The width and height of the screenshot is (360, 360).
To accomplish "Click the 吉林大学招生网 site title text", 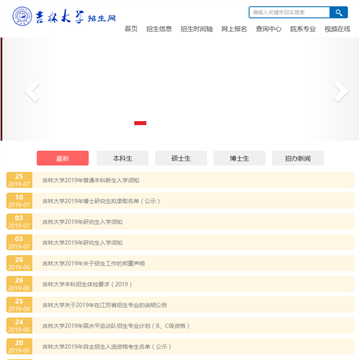I will pyautogui.click(x=76, y=16).
